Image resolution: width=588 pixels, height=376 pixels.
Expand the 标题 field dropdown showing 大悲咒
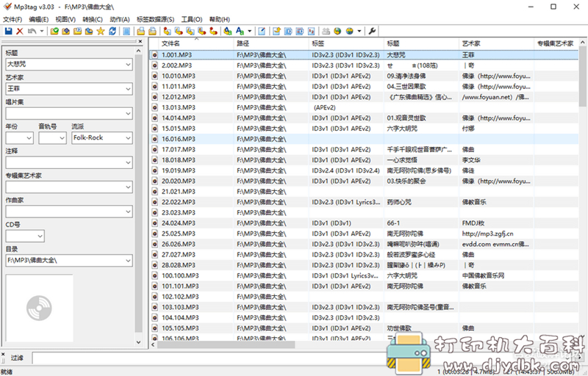click(x=128, y=65)
